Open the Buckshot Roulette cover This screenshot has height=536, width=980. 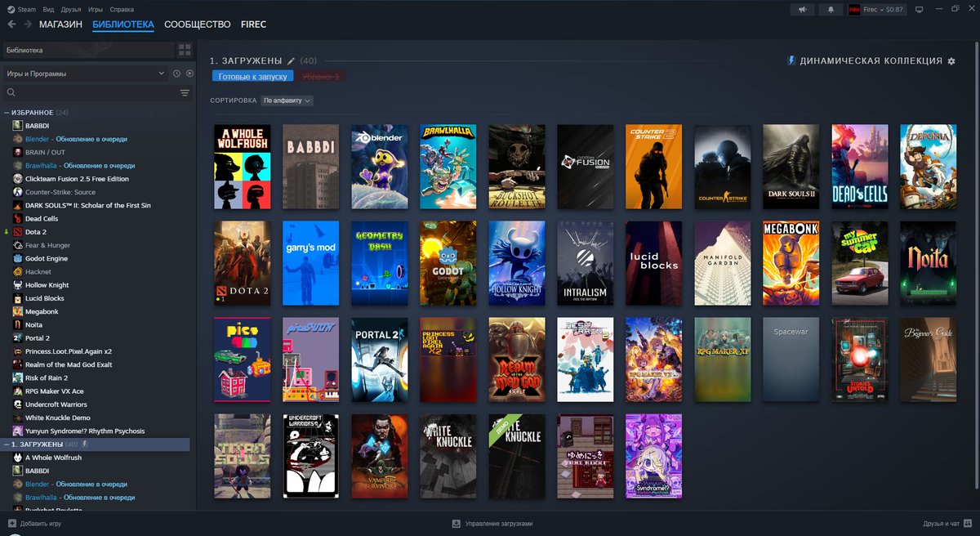click(x=517, y=166)
